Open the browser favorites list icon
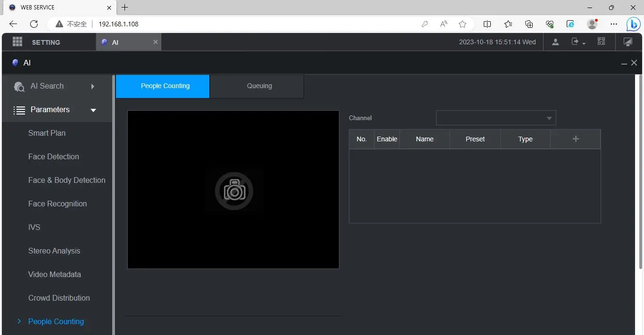The width and height of the screenshot is (644, 335). pyautogui.click(x=508, y=24)
